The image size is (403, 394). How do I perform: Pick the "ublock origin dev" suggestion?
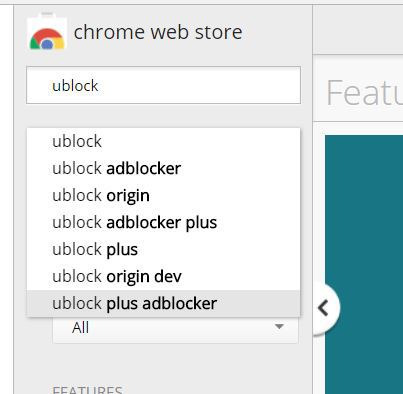[163, 276]
